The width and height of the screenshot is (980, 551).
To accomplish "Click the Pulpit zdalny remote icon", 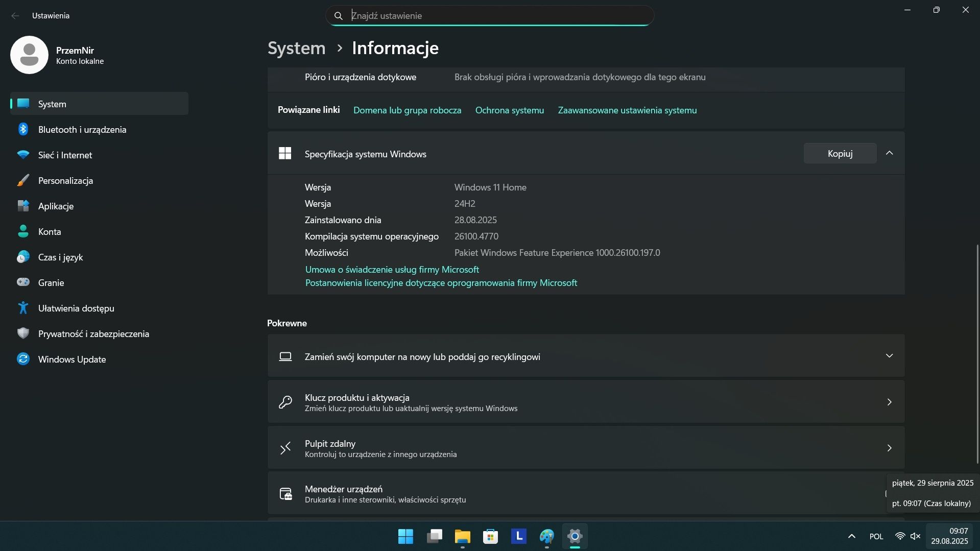I will tap(285, 448).
